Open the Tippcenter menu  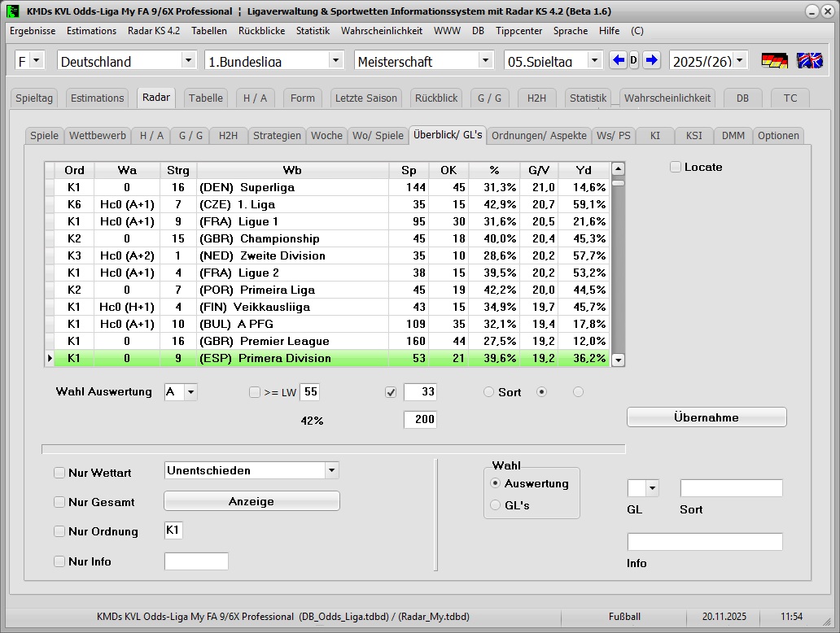[x=518, y=31]
